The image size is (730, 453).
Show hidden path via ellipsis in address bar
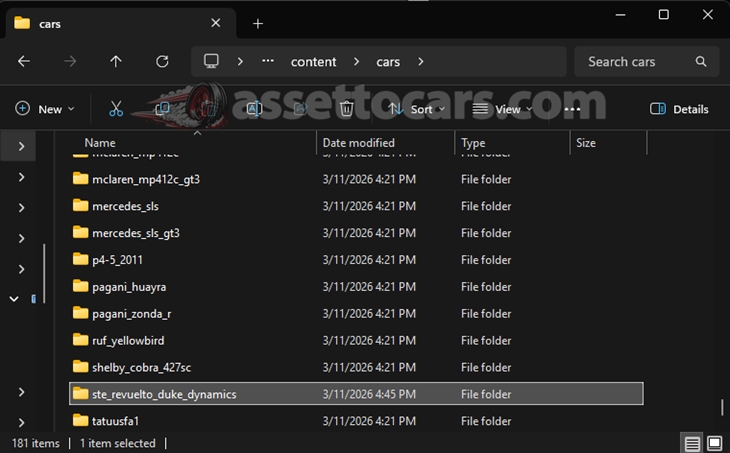click(268, 61)
